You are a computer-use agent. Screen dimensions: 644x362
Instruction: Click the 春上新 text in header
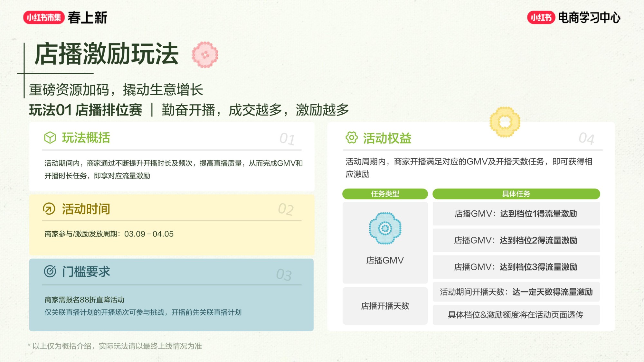point(87,18)
